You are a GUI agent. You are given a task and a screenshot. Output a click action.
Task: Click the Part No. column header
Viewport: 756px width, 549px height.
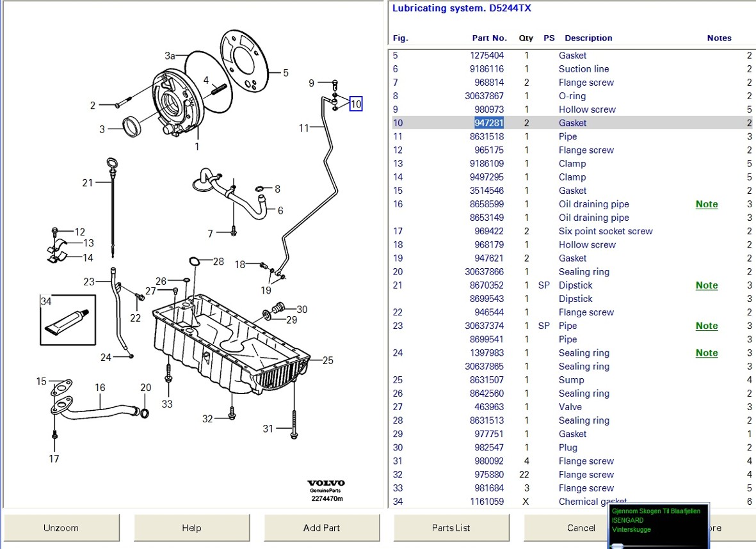[x=489, y=38]
